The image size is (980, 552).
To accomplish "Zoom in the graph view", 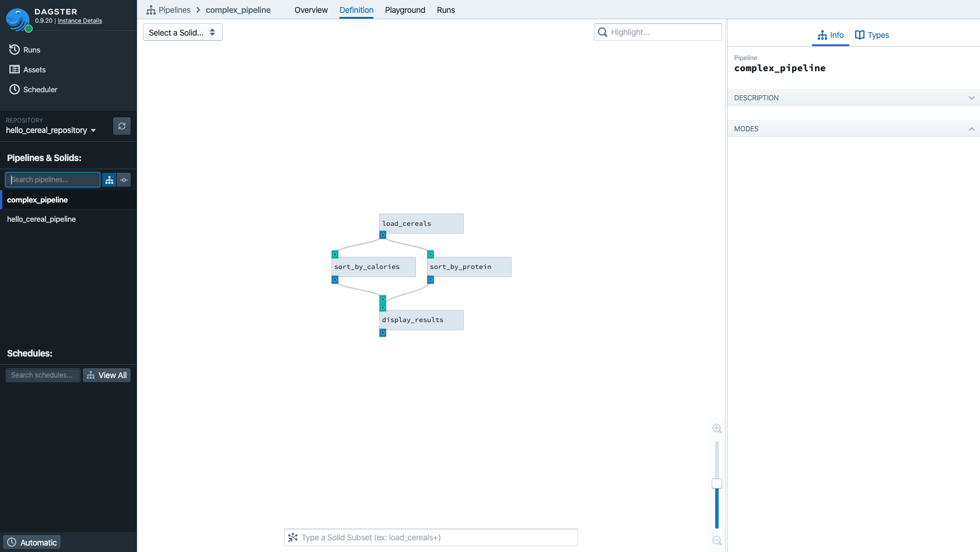I will coord(717,428).
